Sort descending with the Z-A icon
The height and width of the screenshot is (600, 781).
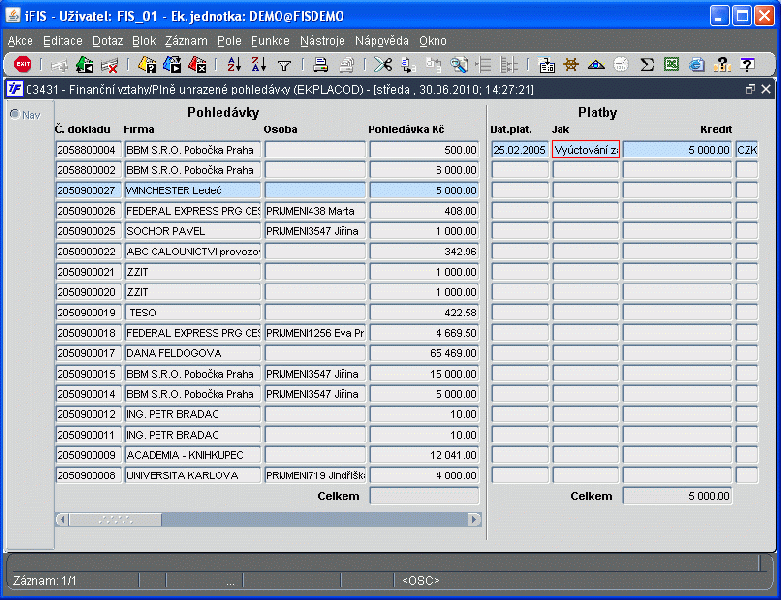tap(259, 64)
